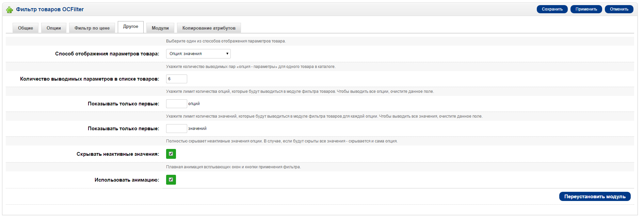The height and width of the screenshot is (219, 644).
Task: Switch to Копирование атрибутов tab
Action: (x=209, y=28)
